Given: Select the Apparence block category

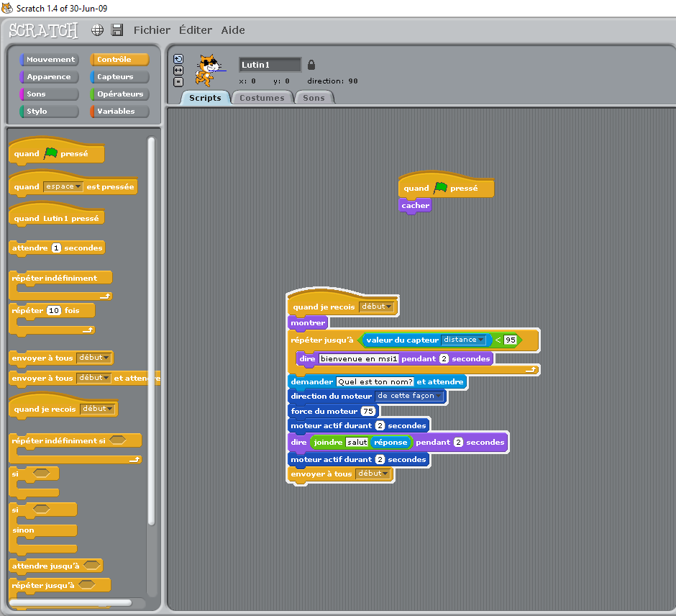Looking at the screenshot, I should pyautogui.click(x=49, y=77).
